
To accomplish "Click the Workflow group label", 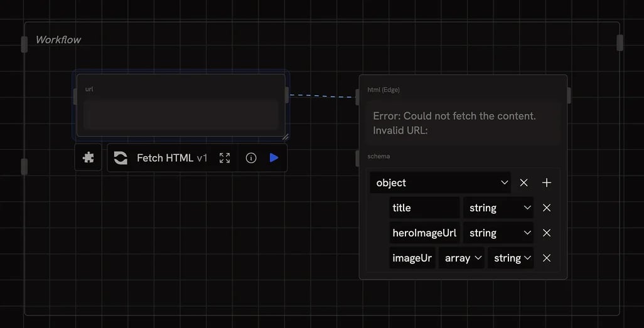I will pos(58,40).
